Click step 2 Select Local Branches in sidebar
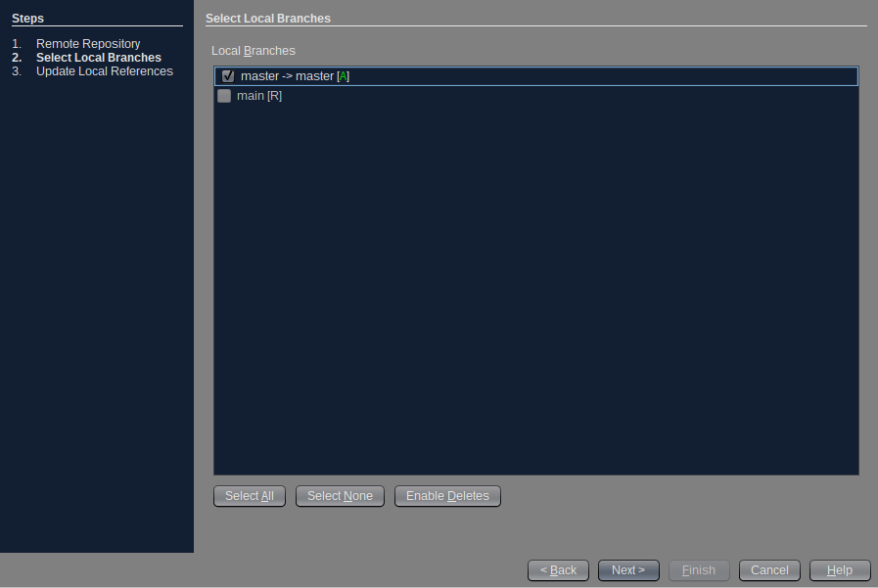The height and width of the screenshot is (588, 878). 98,58
